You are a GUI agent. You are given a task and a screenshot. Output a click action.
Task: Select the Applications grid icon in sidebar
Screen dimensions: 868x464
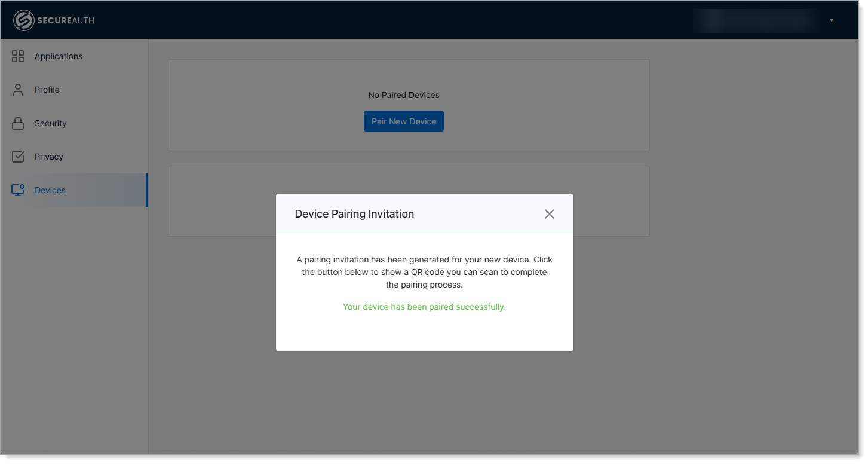(x=17, y=56)
